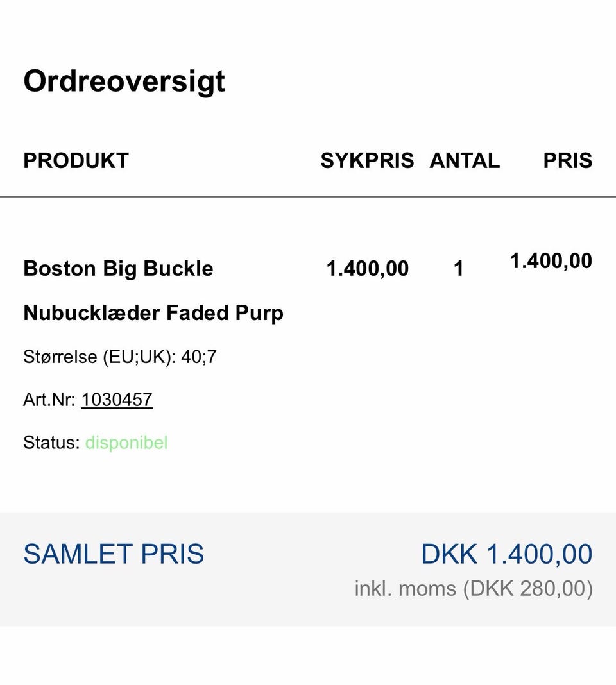This screenshot has height=685, width=616.
Task: Select the PRIS column header
Action: pyautogui.click(x=567, y=160)
